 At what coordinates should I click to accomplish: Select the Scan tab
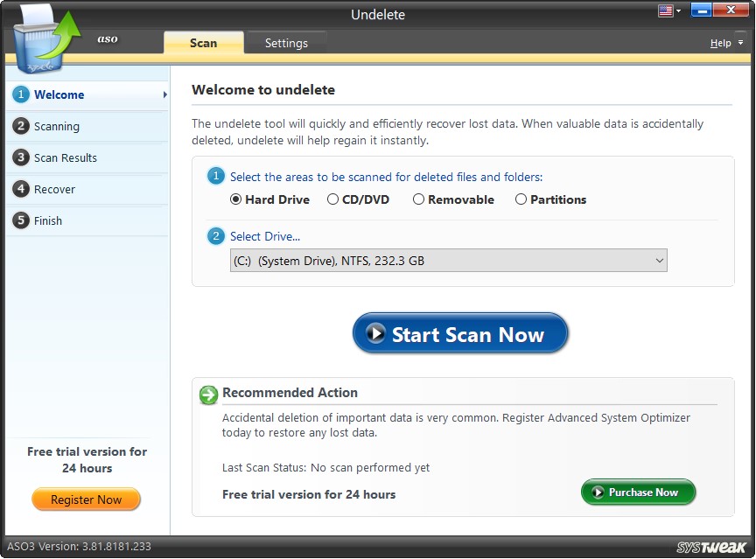202,42
